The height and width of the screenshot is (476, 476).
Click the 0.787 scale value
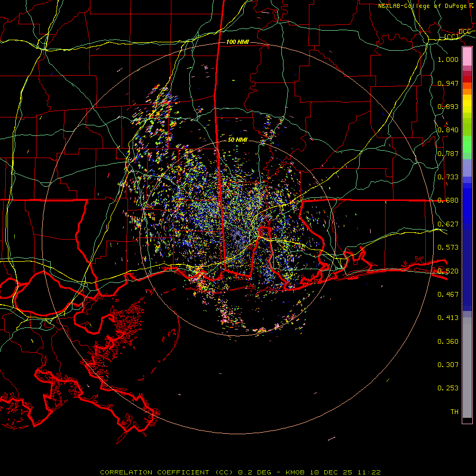point(448,153)
